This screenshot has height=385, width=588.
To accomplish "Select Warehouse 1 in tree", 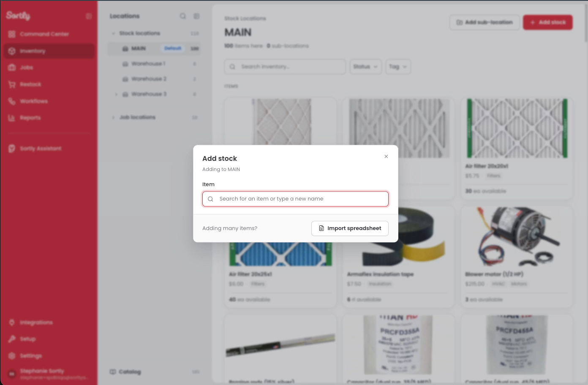I will click(154, 64).
